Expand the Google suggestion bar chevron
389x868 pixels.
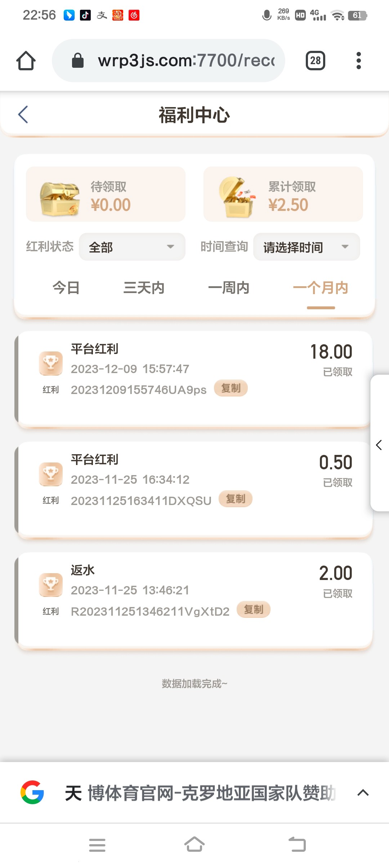coord(363,793)
